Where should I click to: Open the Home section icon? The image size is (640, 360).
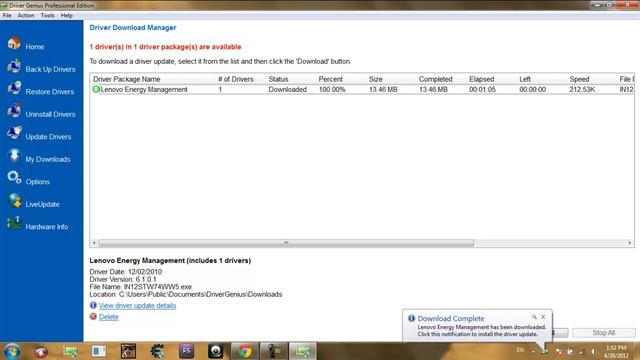click(x=14, y=43)
